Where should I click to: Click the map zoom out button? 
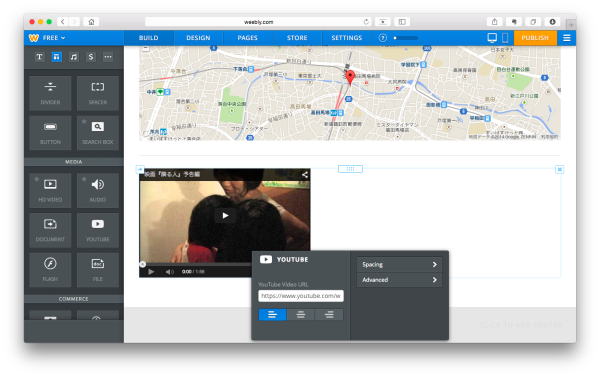click(x=146, y=49)
